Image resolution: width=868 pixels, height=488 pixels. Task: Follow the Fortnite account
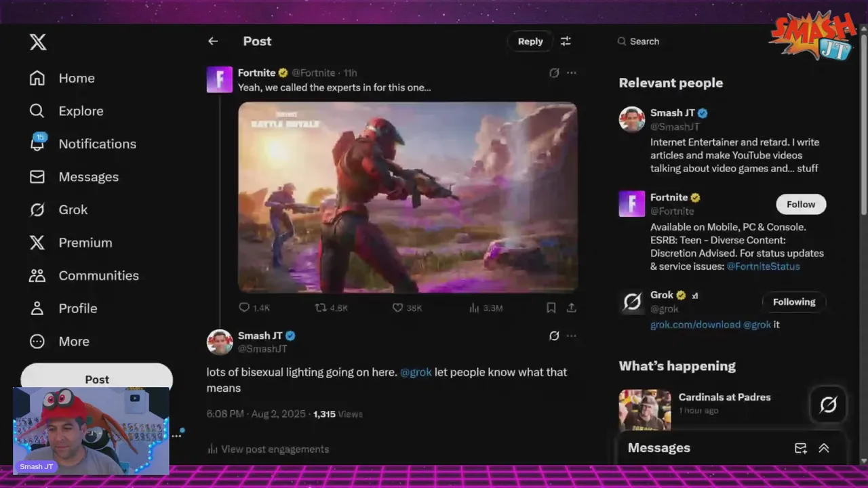tap(801, 204)
